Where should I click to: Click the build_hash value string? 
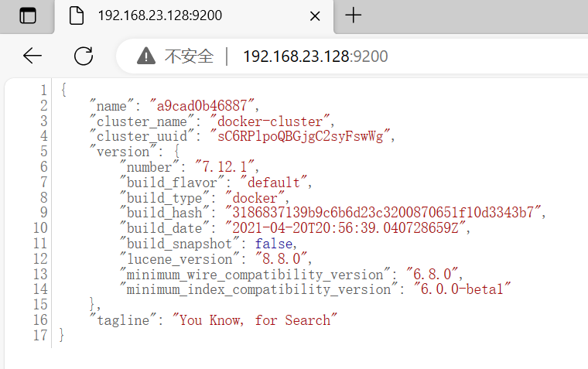pos(383,213)
